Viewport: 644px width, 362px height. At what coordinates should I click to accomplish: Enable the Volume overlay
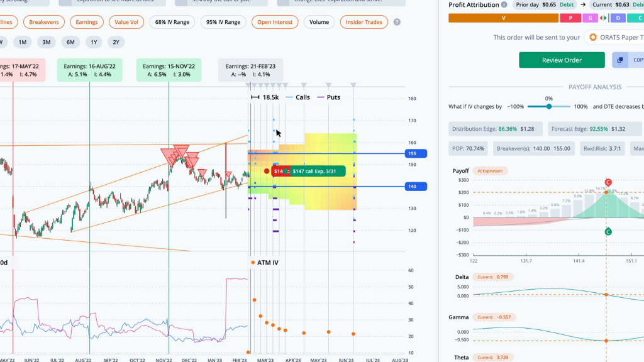(319, 22)
